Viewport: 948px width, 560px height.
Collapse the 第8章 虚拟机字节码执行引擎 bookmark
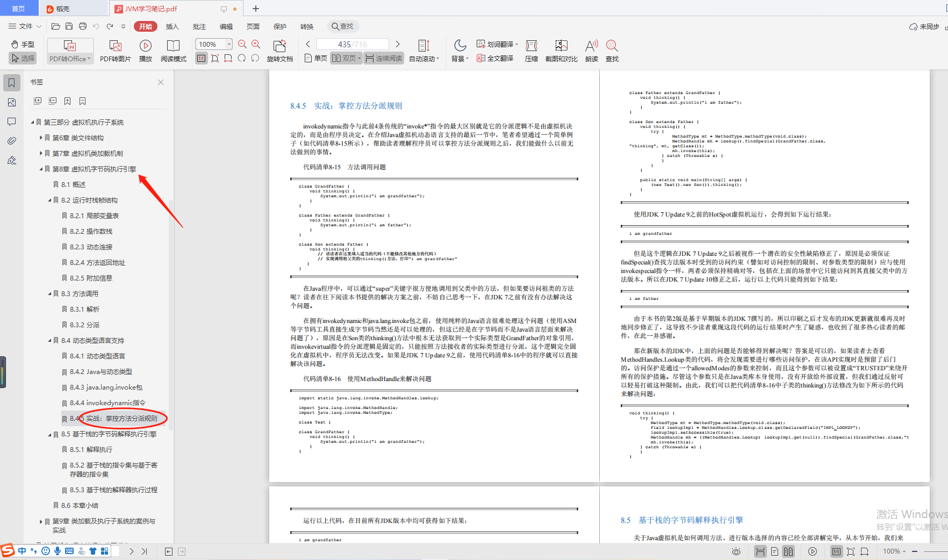pos(41,169)
